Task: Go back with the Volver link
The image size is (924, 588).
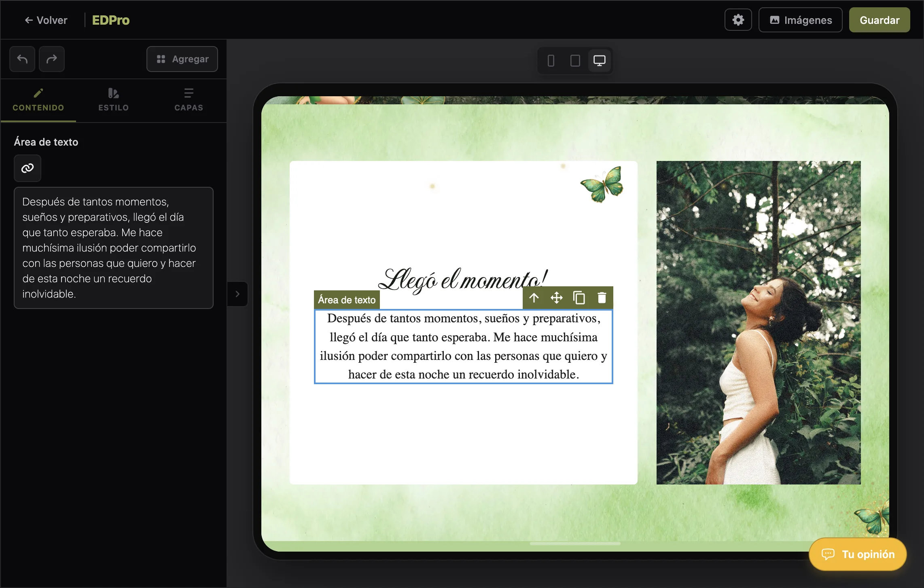Action: [x=46, y=20]
